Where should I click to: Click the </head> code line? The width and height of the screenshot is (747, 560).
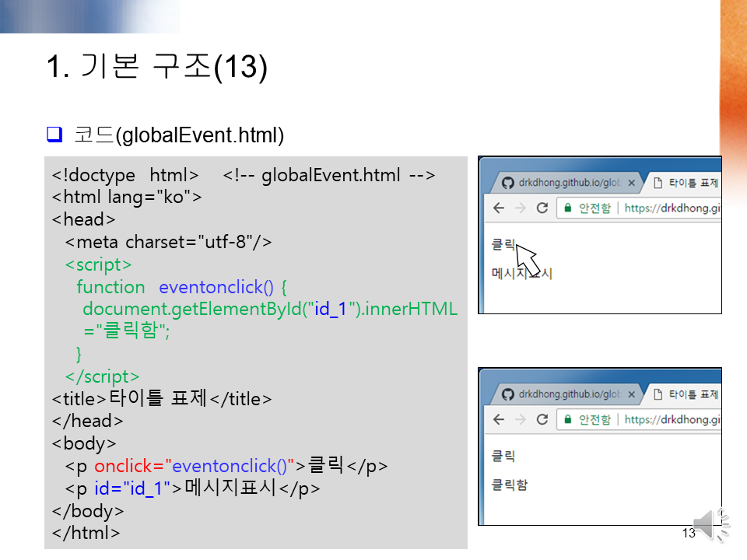[x=87, y=421]
